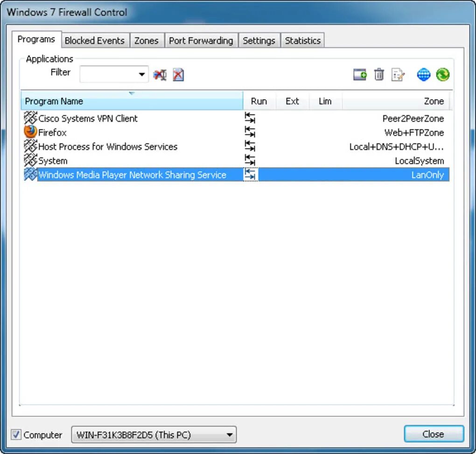Click the Run arrows icon for System
476x454 pixels.
(250, 160)
